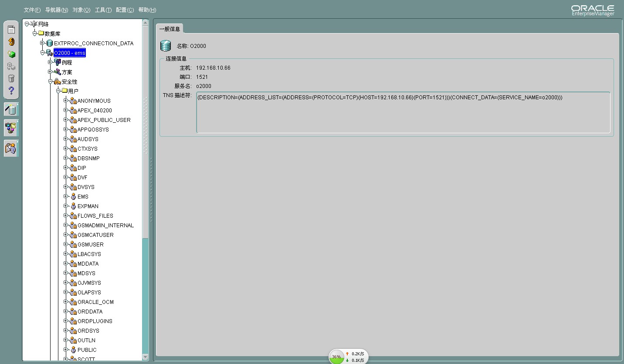Click the refresh arrow icon in left toolbar
Screen dimensions: 624x364
[11, 42]
